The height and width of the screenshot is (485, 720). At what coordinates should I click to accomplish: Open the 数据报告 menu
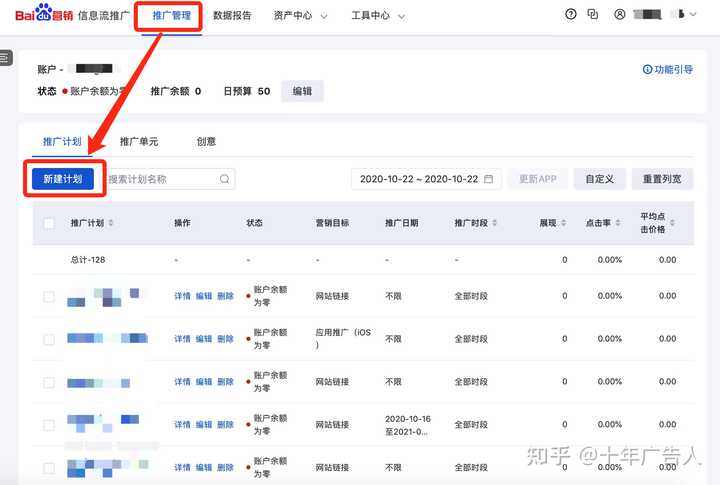[232, 16]
